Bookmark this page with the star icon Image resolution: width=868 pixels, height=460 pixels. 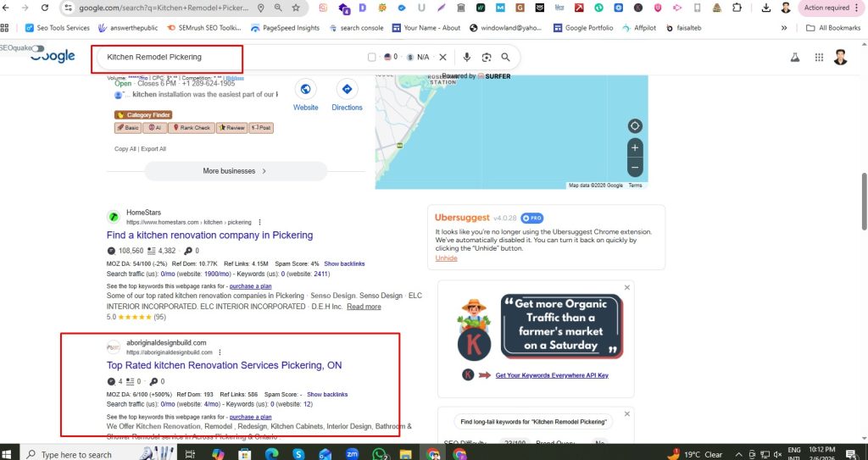pos(296,8)
